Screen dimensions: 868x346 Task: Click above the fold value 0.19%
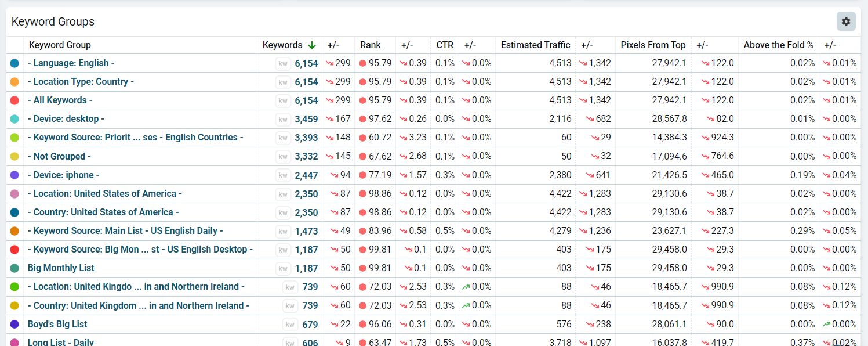tap(802, 175)
